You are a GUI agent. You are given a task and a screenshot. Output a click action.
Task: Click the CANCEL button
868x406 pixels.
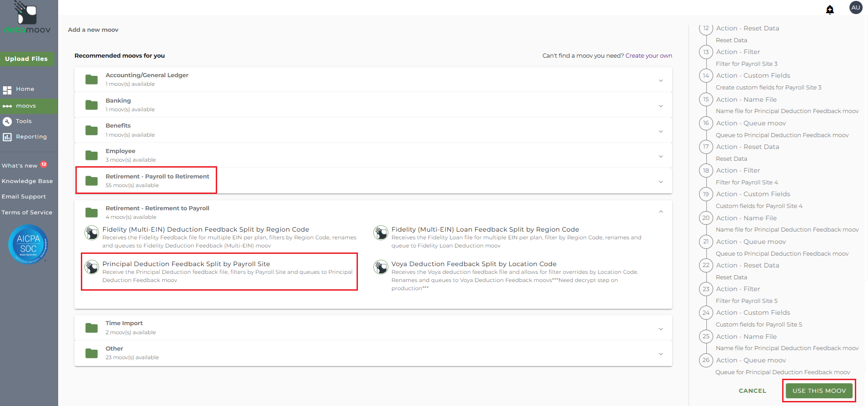tap(752, 391)
